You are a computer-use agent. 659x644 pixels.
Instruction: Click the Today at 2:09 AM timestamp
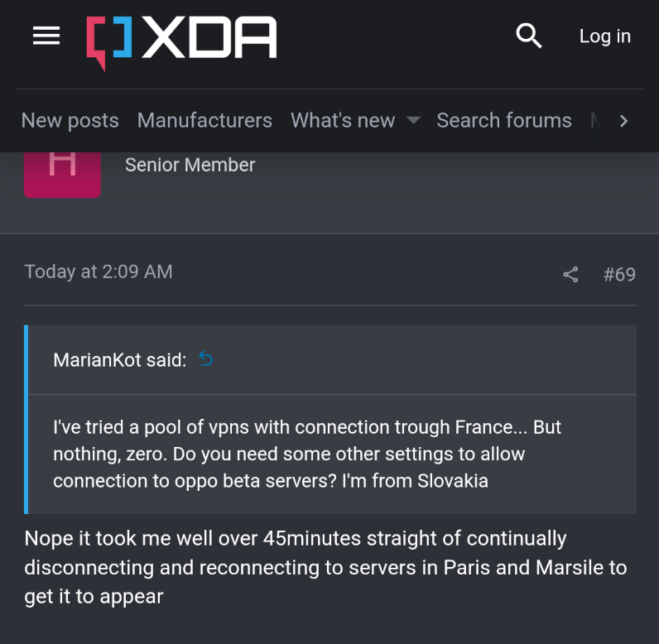coord(99,272)
